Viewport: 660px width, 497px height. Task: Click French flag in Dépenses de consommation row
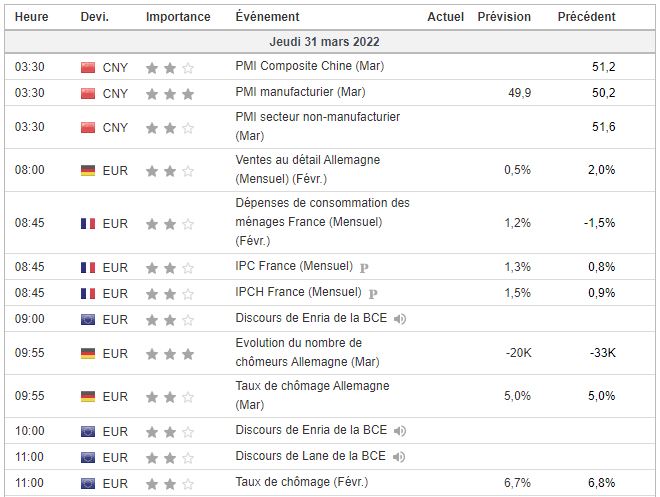(88, 223)
